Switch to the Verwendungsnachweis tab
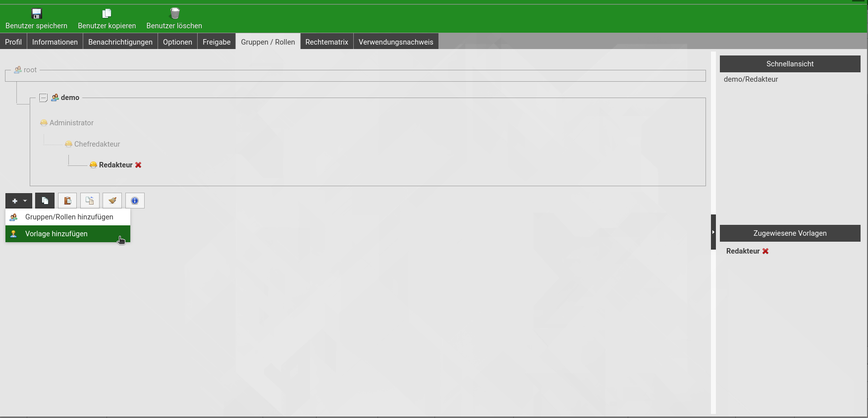The width and height of the screenshot is (868, 418). pyautogui.click(x=396, y=42)
